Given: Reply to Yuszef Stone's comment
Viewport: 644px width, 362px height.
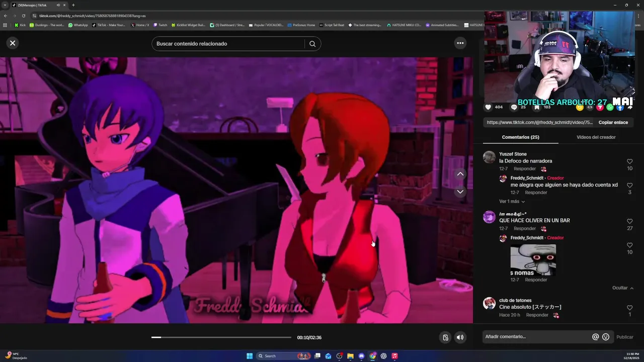Looking at the screenshot, I should coord(525,169).
